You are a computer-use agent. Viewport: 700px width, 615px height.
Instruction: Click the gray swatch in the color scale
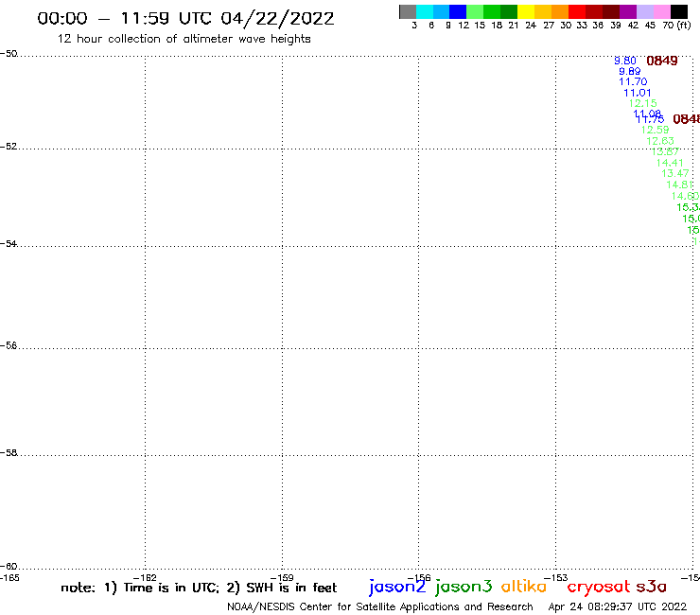[408, 11]
